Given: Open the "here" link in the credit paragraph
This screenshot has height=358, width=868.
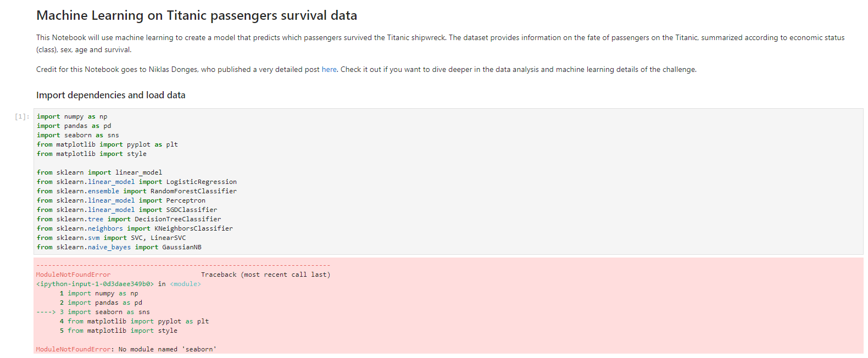Looking at the screenshot, I should click(x=329, y=70).
